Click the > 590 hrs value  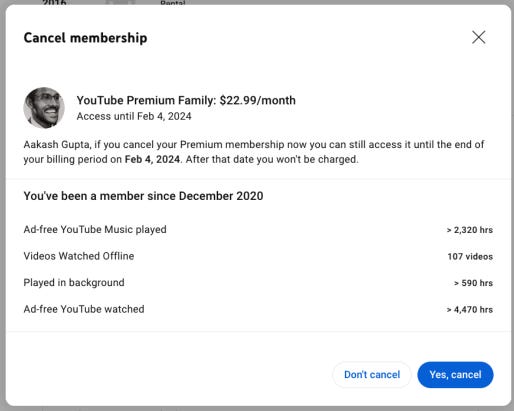pyautogui.click(x=473, y=283)
